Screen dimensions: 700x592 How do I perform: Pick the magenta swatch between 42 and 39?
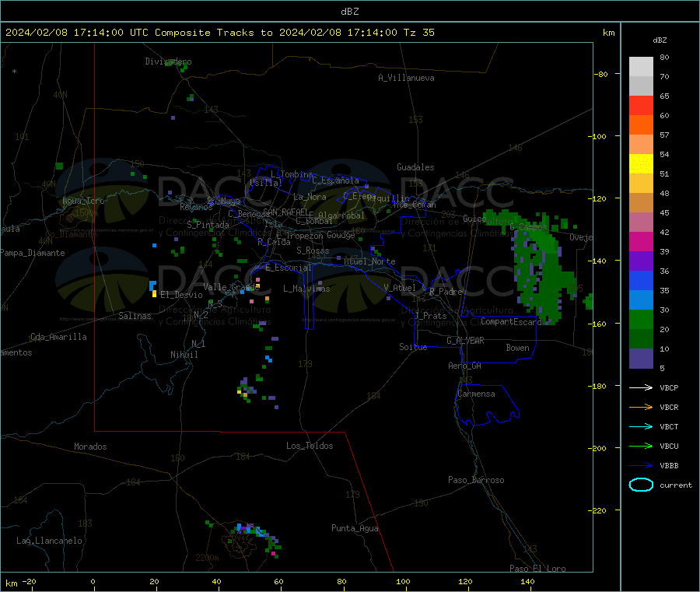click(641, 241)
